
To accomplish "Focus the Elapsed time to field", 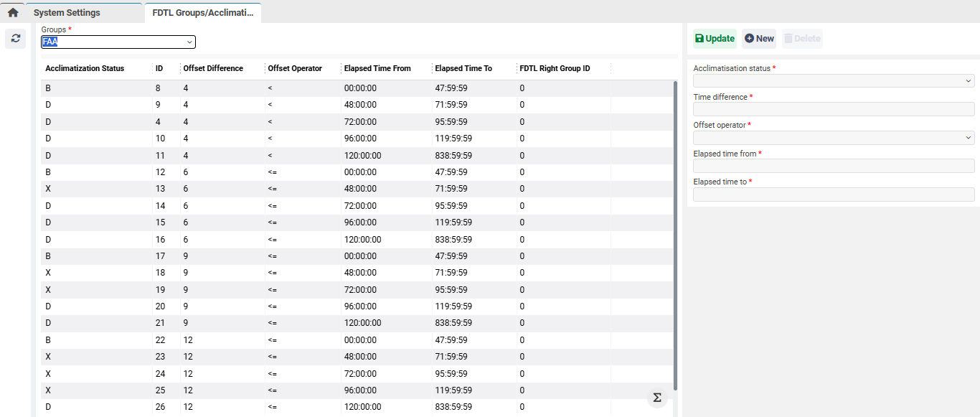I will (833, 195).
